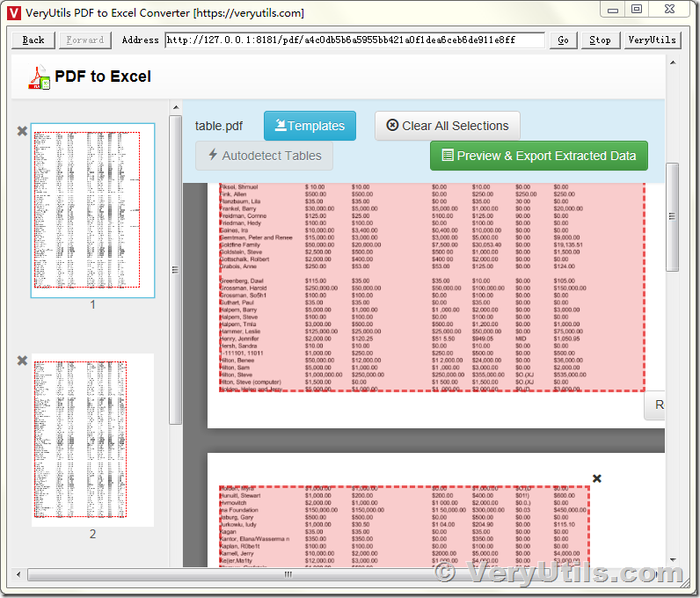Click the Autodetect Tables button
Viewport: 700px width, 598px height.
tap(265, 156)
